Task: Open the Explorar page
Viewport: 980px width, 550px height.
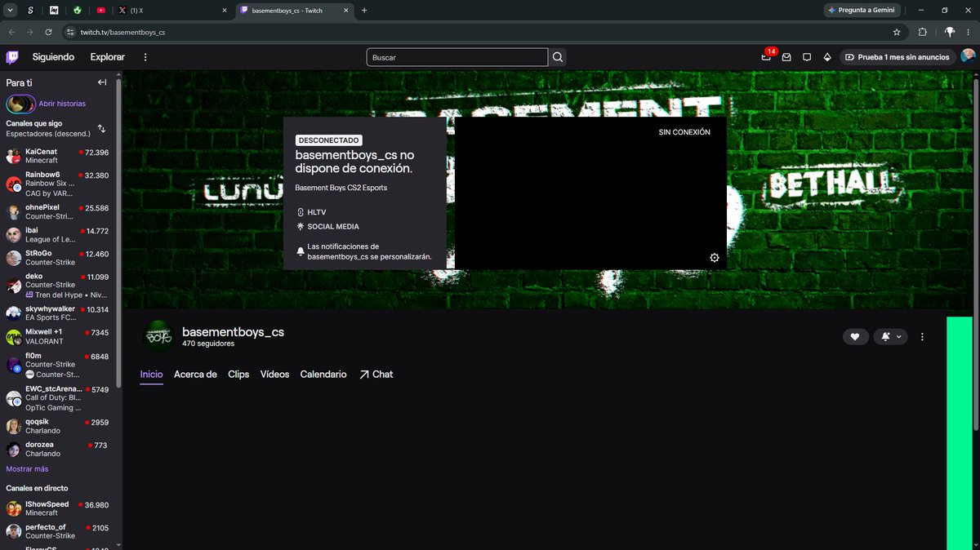Action: click(108, 57)
